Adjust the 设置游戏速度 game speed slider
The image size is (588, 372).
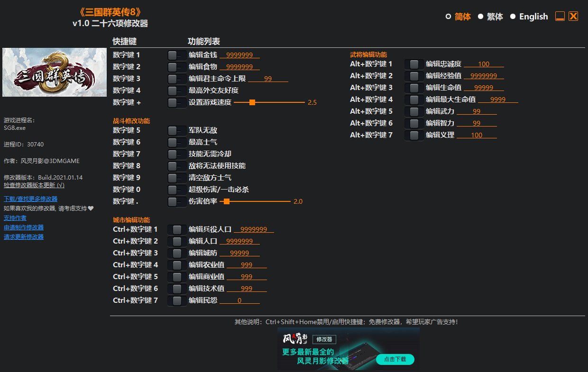point(251,102)
